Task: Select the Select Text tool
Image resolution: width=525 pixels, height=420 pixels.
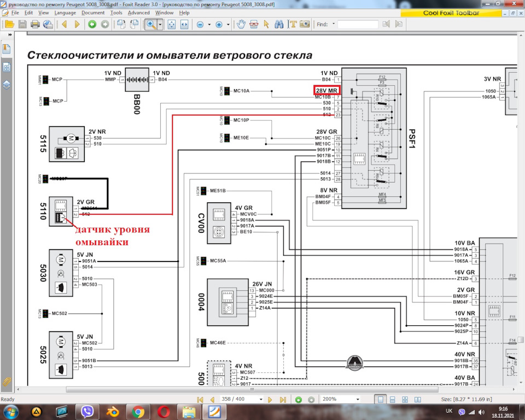Action: tap(292, 24)
